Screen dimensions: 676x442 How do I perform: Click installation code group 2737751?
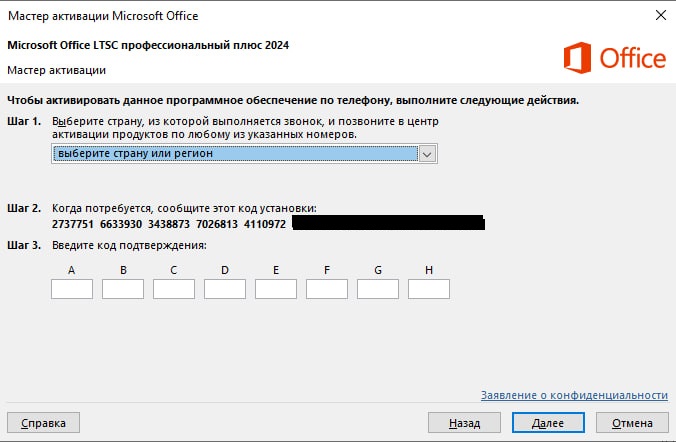72,224
